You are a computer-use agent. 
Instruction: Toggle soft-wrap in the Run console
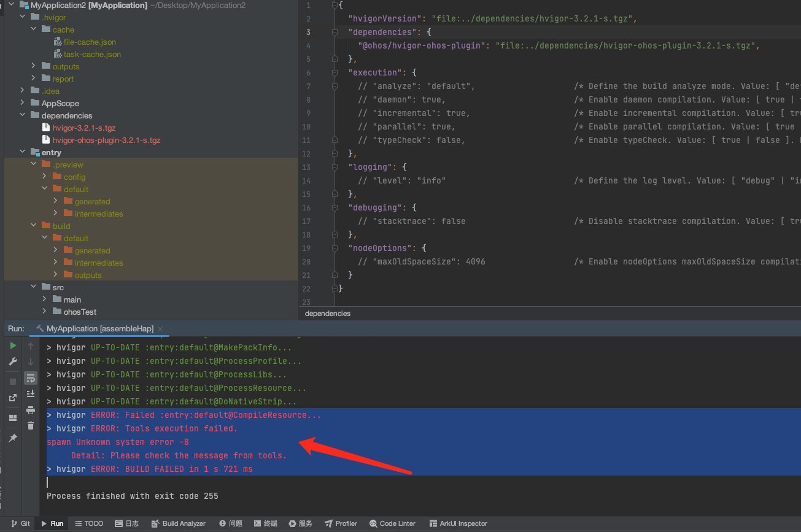(x=31, y=378)
